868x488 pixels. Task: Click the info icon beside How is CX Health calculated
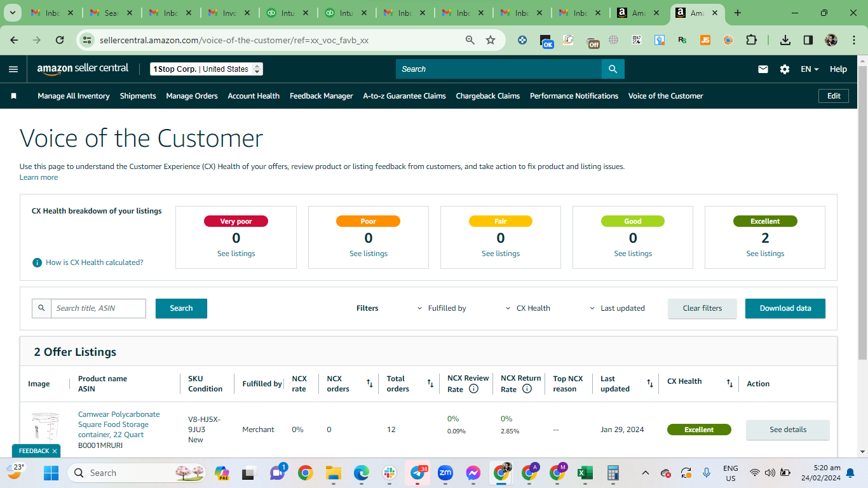click(x=37, y=262)
